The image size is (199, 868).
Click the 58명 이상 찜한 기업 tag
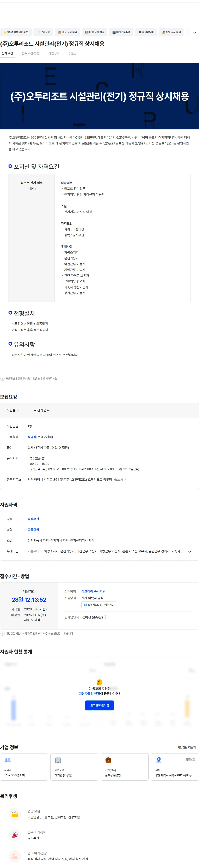point(16,32)
